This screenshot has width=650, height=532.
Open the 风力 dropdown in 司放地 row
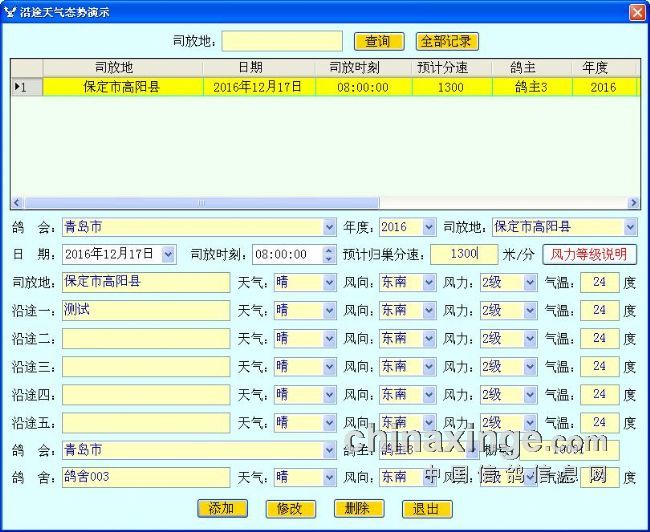530,283
